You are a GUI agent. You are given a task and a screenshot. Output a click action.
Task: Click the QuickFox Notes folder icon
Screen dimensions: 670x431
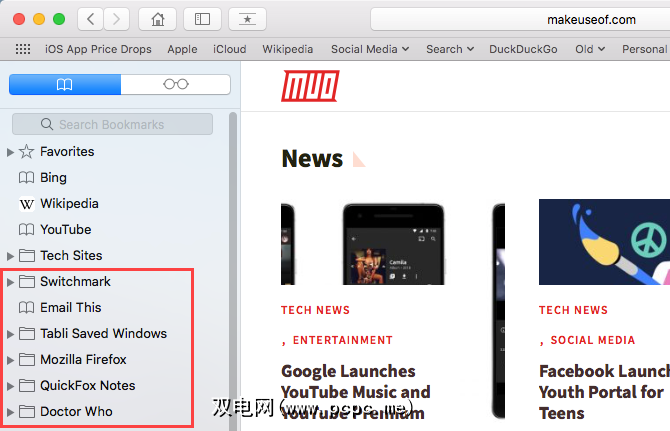[27, 386]
